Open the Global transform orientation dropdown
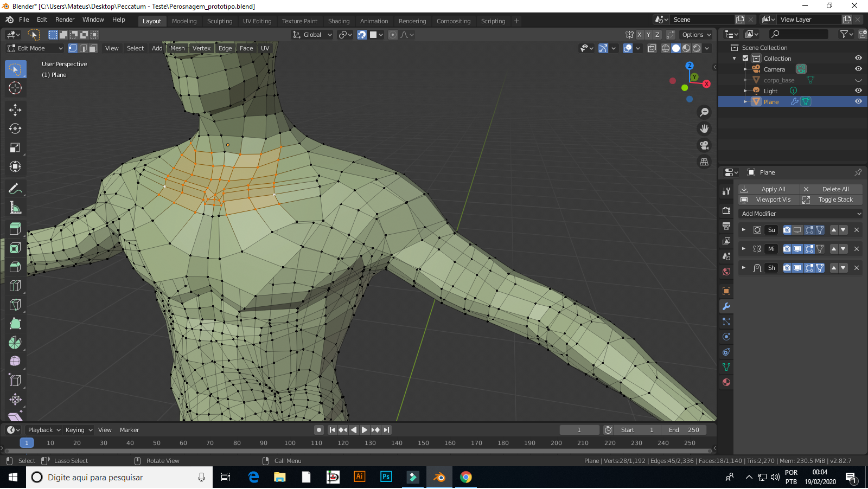868x489 pixels. (x=312, y=35)
